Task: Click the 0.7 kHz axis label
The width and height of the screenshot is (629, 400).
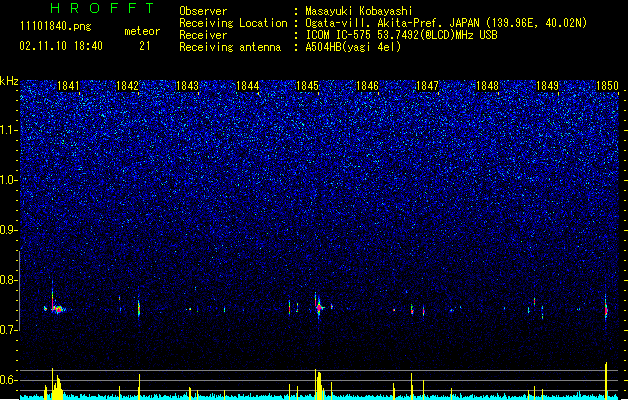Action: 9,330
